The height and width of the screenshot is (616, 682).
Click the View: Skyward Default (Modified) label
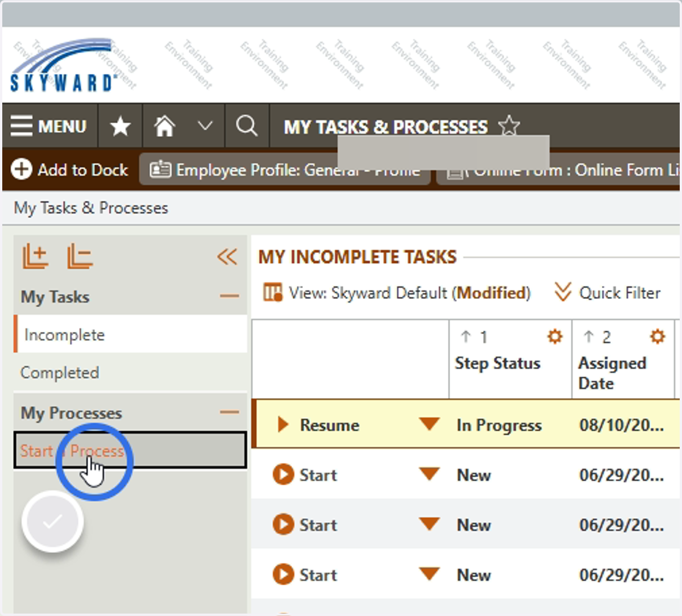click(x=410, y=293)
